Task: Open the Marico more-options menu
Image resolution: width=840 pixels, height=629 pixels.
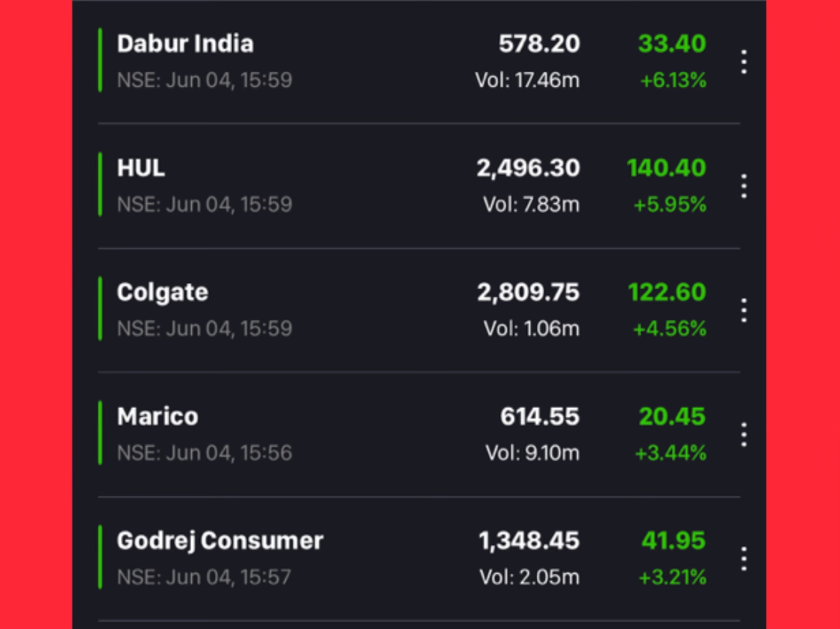Action: pos(744,435)
